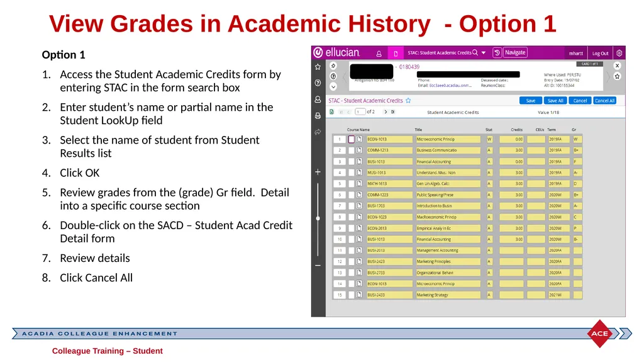Viewport: 644px width, 362px height.
Task: Check the box for MATH-1613 row
Action: pyautogui.click(x=351, y=184)
